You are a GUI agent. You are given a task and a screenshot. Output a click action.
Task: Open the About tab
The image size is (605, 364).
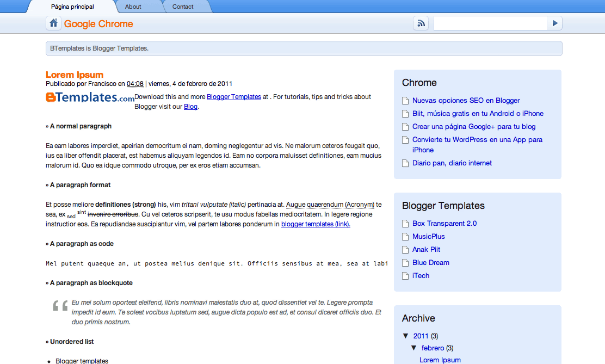pos(133,7)
